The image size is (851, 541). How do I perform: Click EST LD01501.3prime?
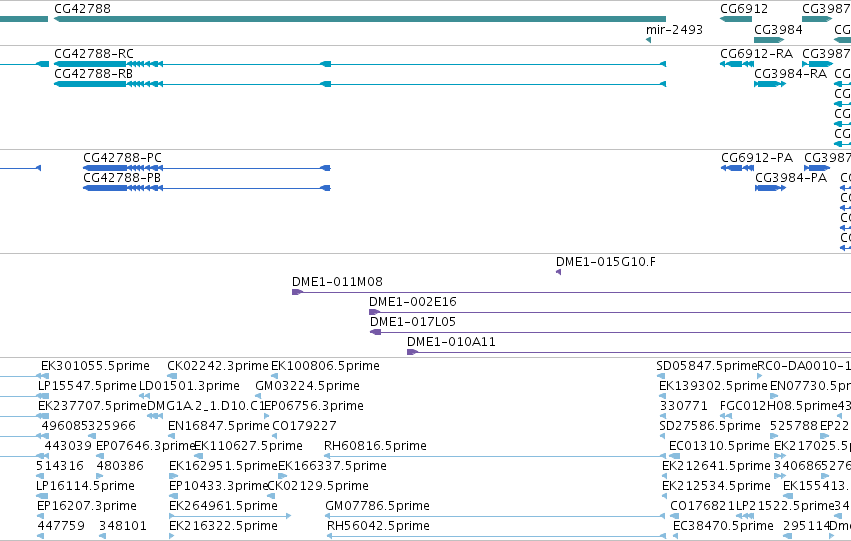pos(144,396)
